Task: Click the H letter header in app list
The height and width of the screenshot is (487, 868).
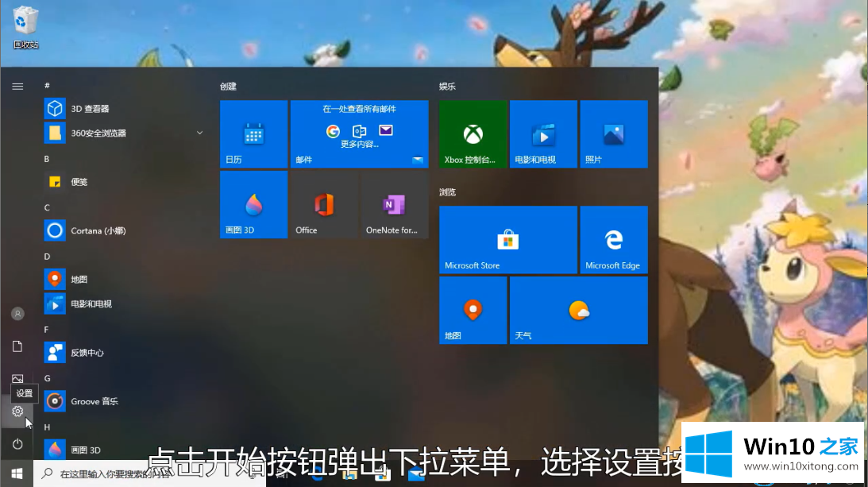Action: coord(47,427)
